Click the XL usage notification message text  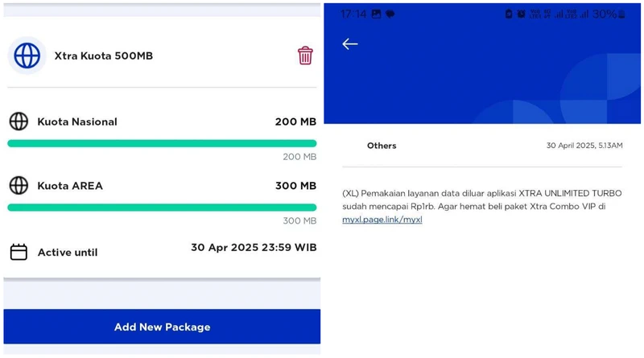[482, 206]
